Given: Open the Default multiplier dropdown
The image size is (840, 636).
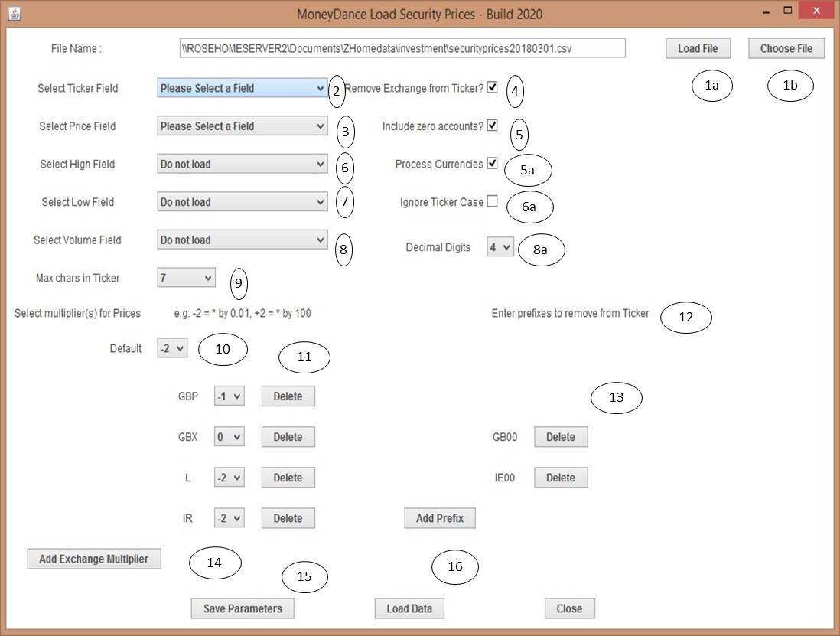Looking at the screenshot, I should click(172, 348).
